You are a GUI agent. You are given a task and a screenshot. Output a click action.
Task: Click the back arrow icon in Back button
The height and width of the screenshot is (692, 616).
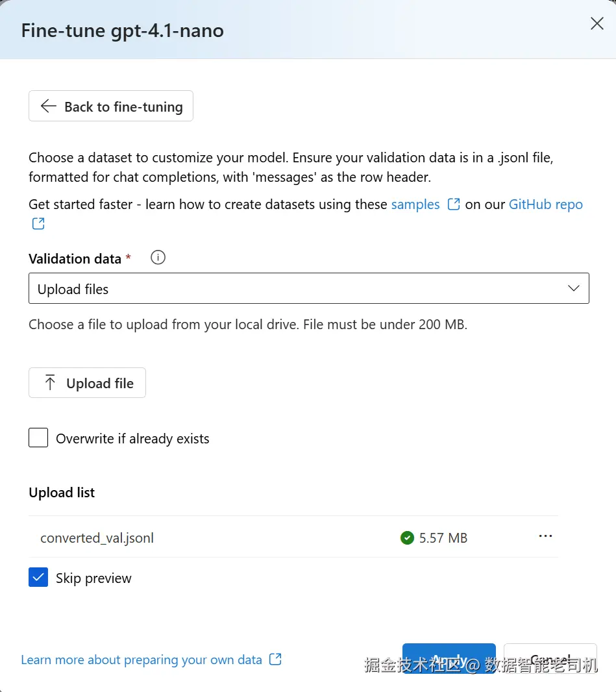click(x=49, y=106)
